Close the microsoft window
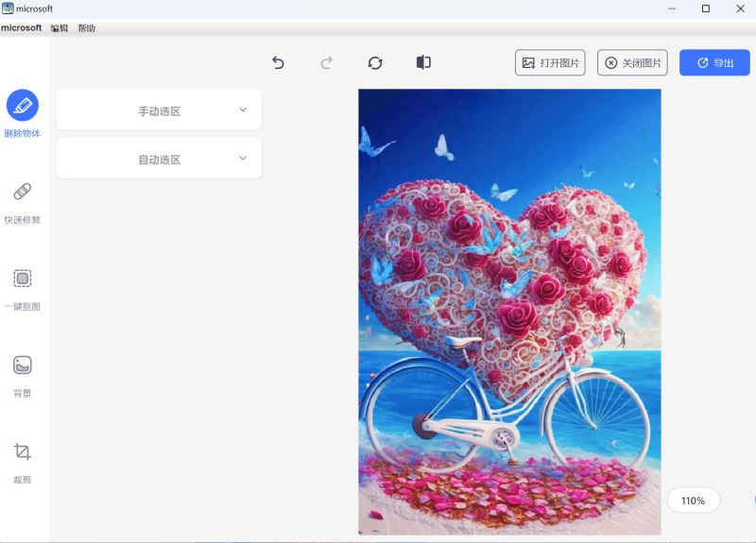 pyautogui.click(x=741, y=8)
